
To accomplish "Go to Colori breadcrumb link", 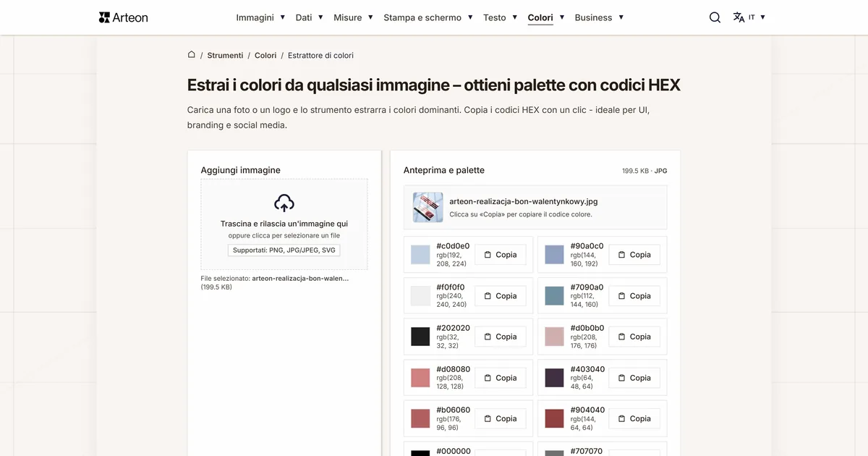I will [x=265, y=55].
